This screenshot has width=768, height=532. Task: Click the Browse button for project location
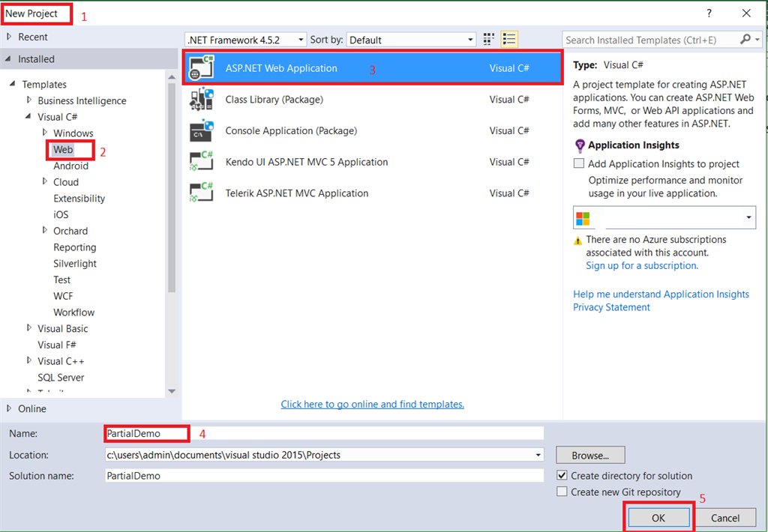589,455
